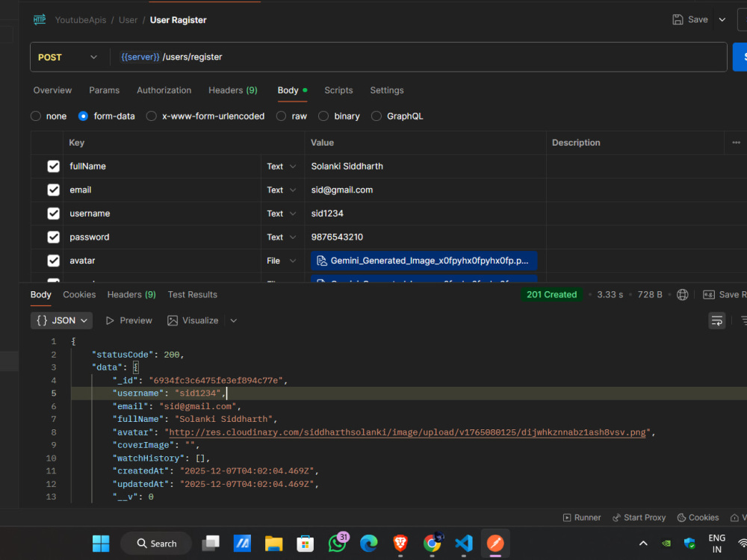Change password field type dropdown
747x560 pixels.
282,237
